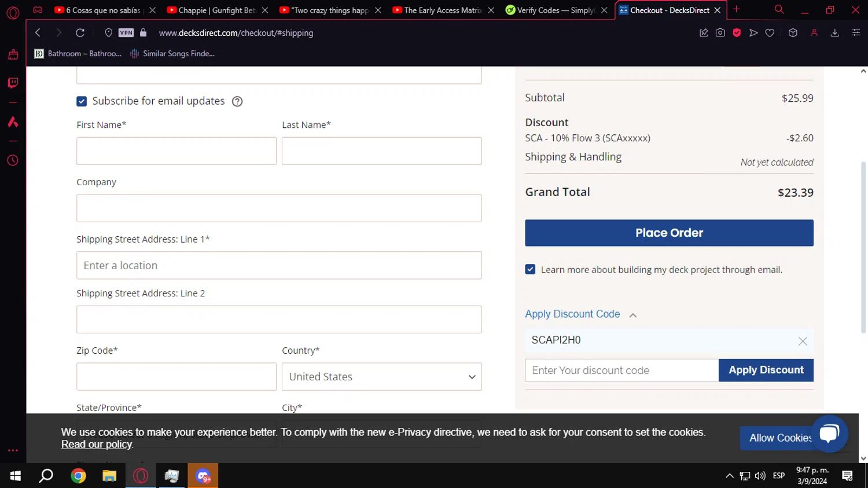
Task: Open the Easy Setup menu icon
Action: [856, 33]
